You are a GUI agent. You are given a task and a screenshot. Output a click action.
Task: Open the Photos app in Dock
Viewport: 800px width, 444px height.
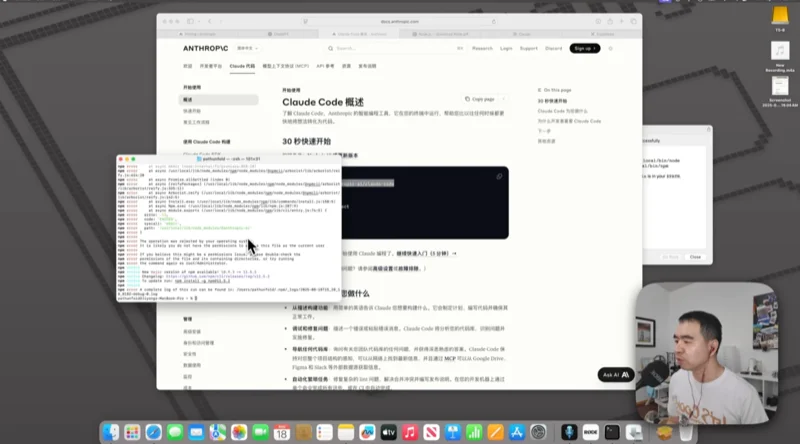coord(239,433)
